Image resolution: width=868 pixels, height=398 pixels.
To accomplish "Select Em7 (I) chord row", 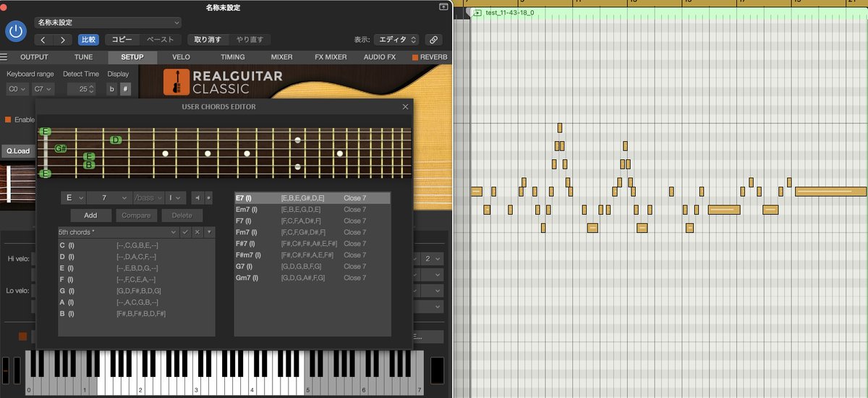I will (x=312, y=209).
